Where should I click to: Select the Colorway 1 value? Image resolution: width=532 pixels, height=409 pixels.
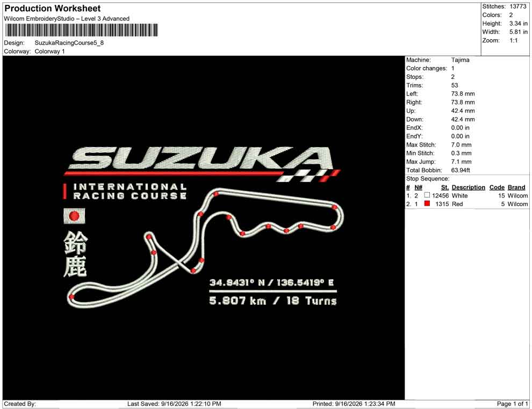[49, 52]
